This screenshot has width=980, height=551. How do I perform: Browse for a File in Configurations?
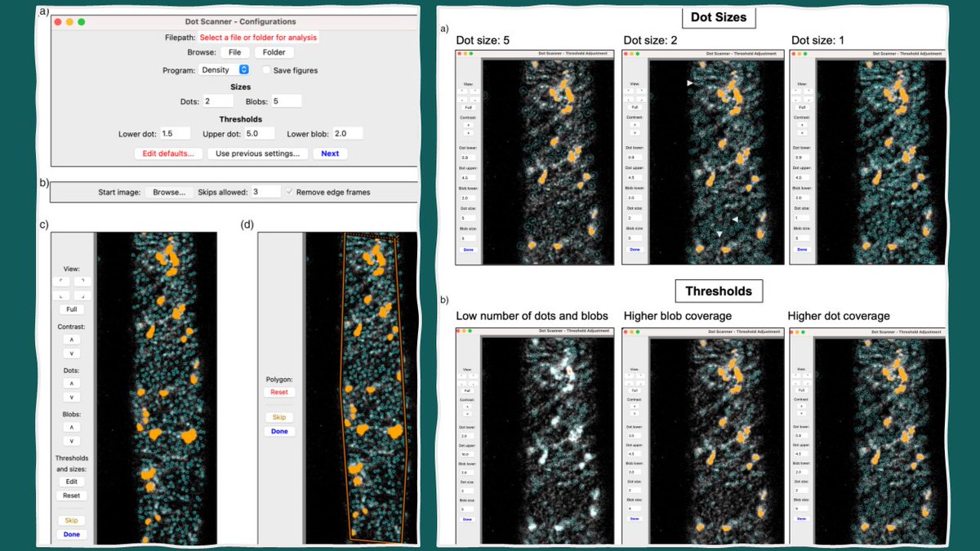tap(234, 52)
